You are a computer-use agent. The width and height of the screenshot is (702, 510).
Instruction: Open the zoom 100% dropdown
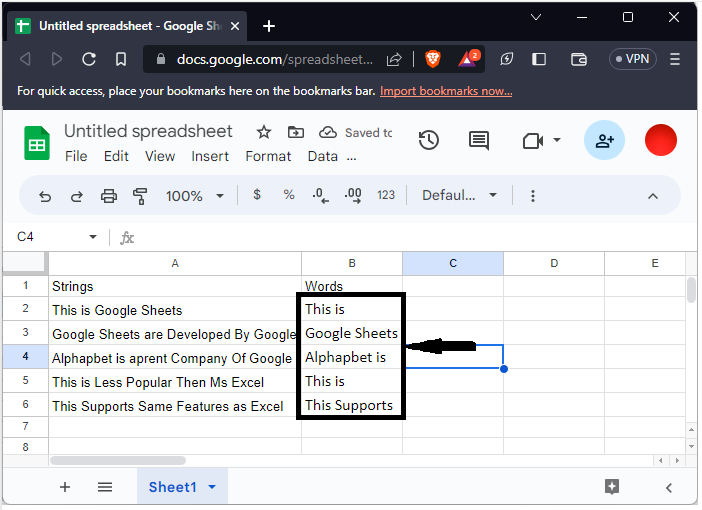[194, 196]
